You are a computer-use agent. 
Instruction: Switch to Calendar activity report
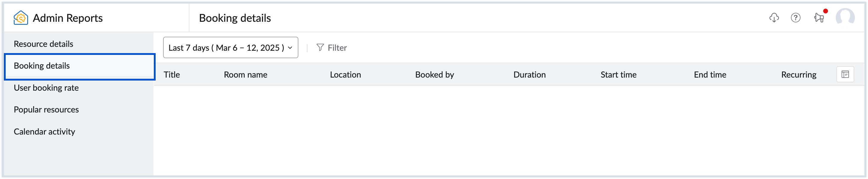(x=45, y=132)
